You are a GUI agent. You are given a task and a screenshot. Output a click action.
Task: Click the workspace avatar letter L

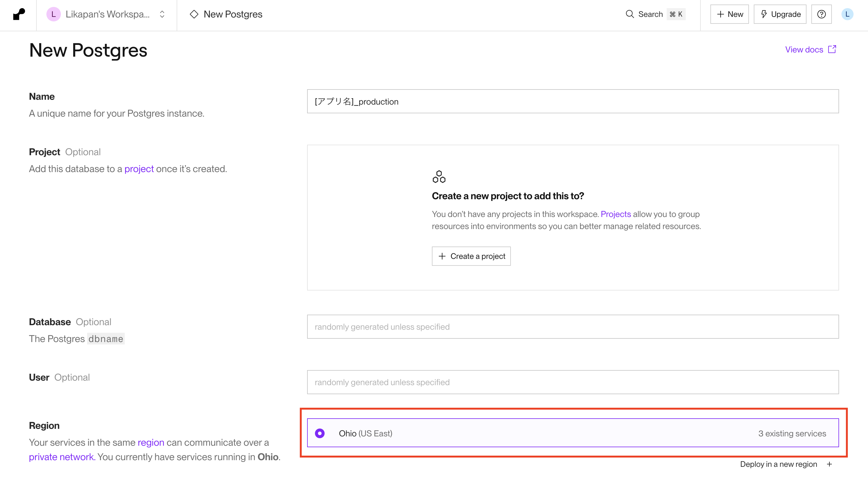pos(53,14)
